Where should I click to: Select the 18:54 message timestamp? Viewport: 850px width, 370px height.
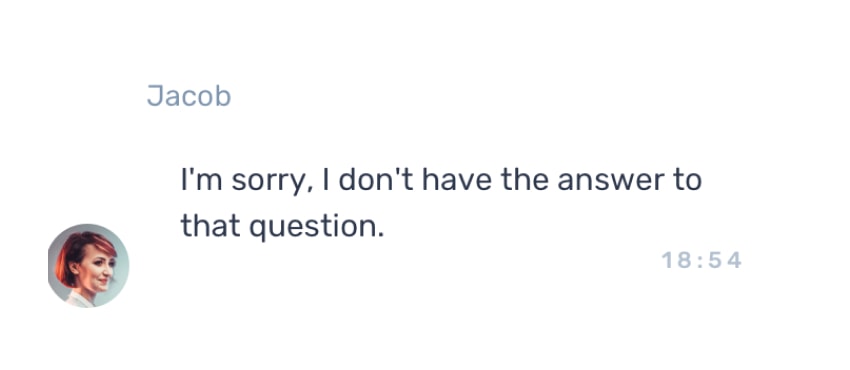pos(701,261)
